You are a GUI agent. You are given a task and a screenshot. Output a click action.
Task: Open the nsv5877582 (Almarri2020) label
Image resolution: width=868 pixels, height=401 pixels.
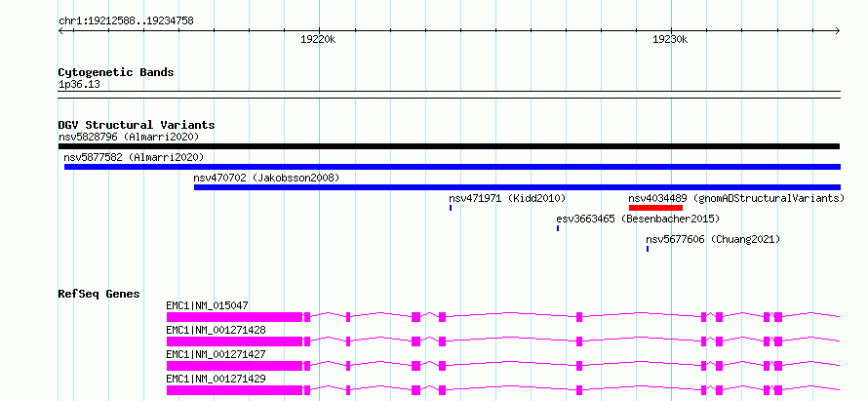134,157
